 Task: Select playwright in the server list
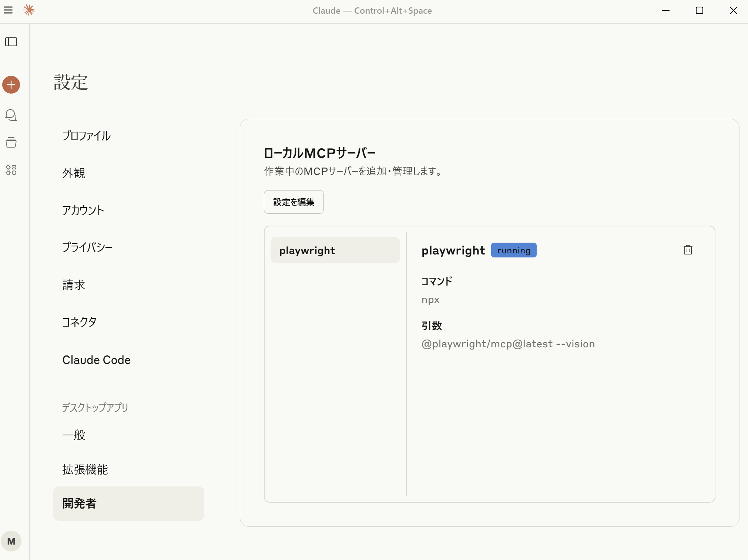tap(335, 250)
